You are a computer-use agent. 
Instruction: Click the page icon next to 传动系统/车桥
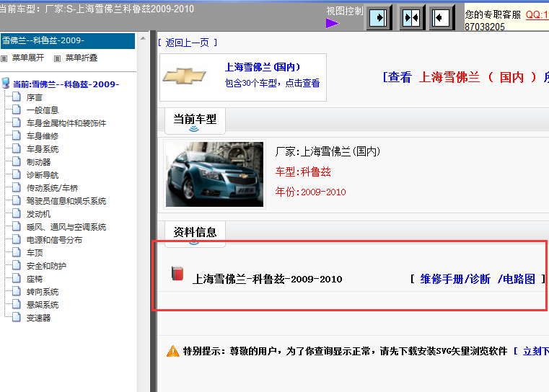[x=17, y=187]
